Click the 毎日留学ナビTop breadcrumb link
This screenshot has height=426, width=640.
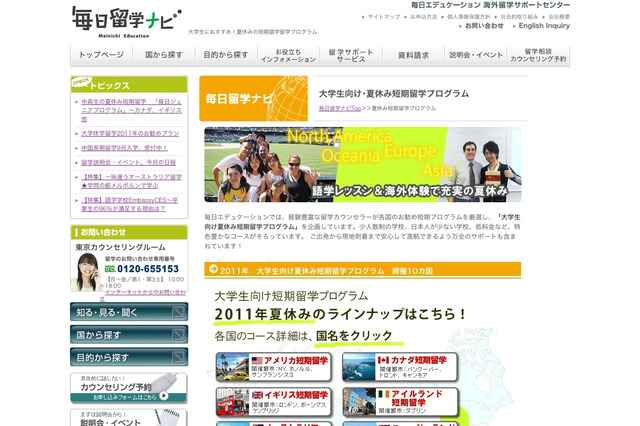(340, 109)
